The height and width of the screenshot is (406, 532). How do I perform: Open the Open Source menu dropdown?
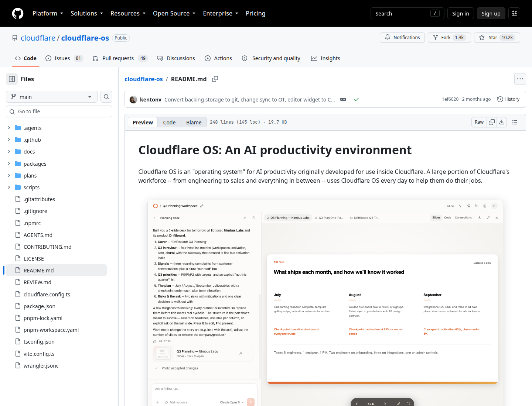(174, 13)
